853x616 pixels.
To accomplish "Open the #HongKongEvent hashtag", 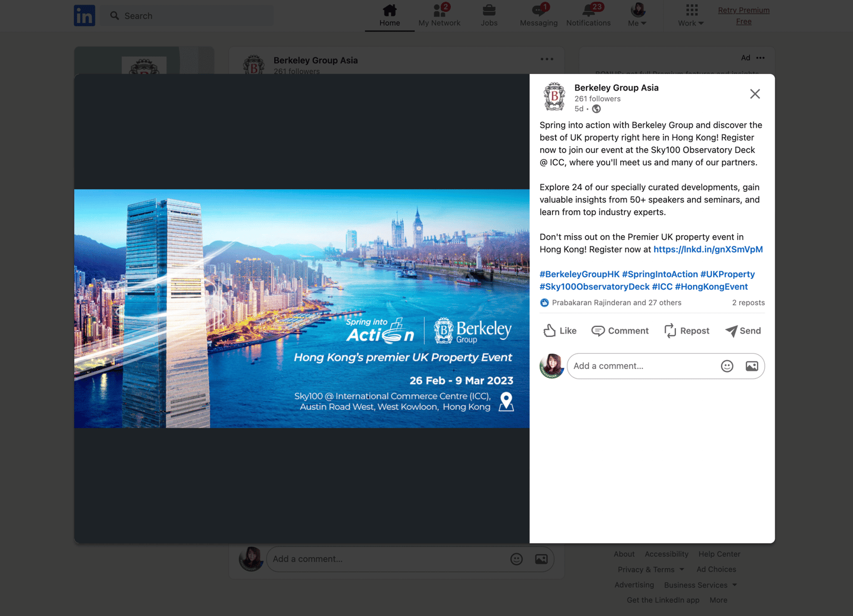I will pyautogui.click(x=711, y=287).
